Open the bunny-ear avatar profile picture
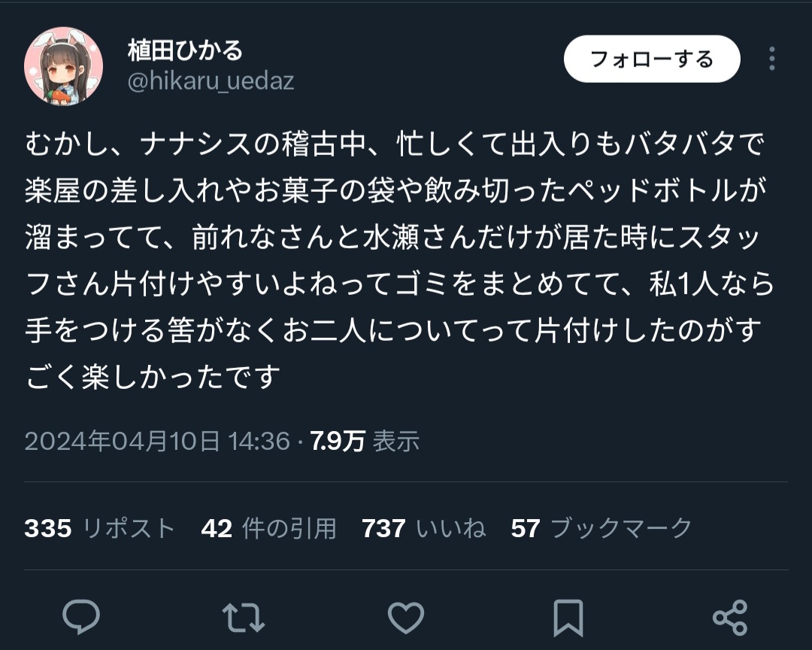 [x=63, y=66]
